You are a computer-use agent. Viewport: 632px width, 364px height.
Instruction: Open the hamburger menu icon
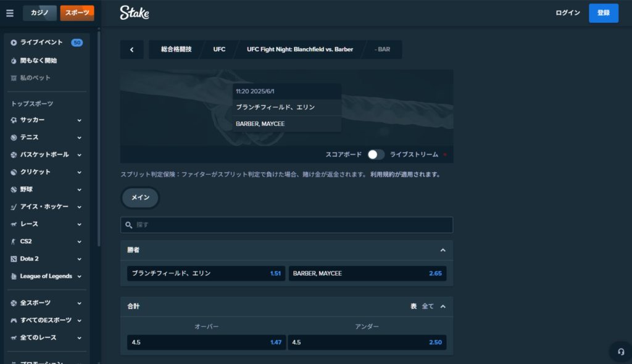coord(10,13)
